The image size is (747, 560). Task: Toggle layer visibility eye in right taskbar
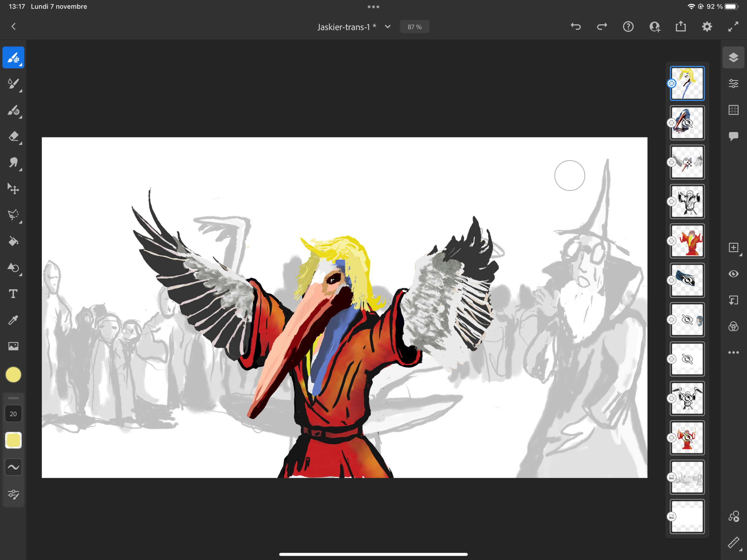(x=733, y=274)
